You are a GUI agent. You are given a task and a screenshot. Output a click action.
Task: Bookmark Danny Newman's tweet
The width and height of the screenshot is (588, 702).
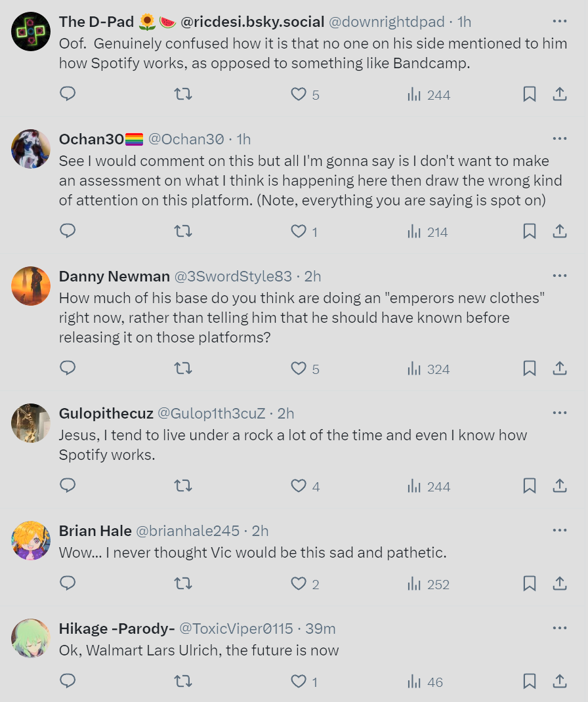530,369
